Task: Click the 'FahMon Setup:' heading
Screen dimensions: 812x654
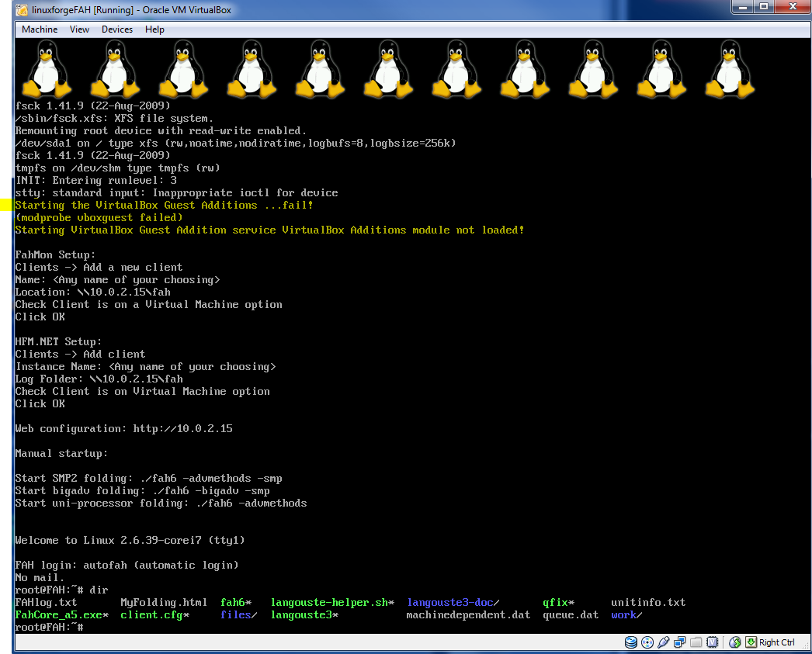Action: pos(55,254)
